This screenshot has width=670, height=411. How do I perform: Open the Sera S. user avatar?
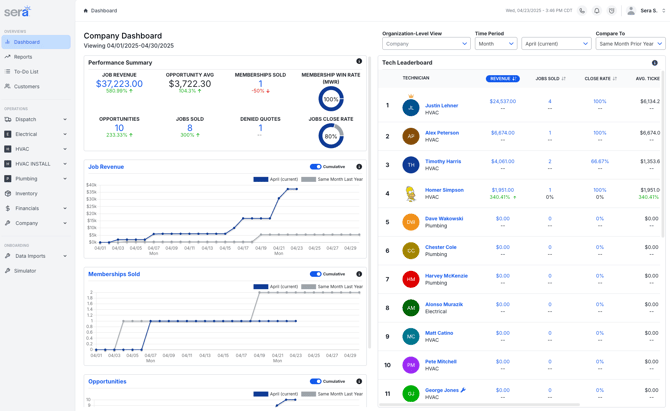pos(631,11)
